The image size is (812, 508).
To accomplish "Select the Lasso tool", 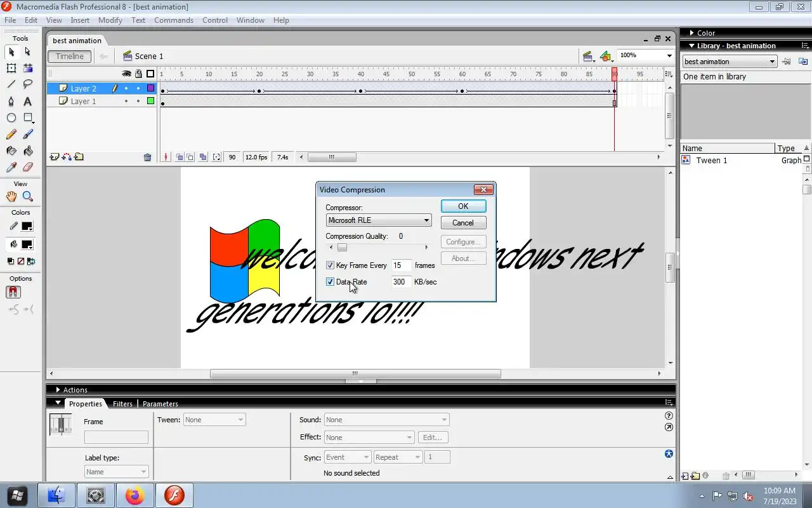I will click(28, 84).
